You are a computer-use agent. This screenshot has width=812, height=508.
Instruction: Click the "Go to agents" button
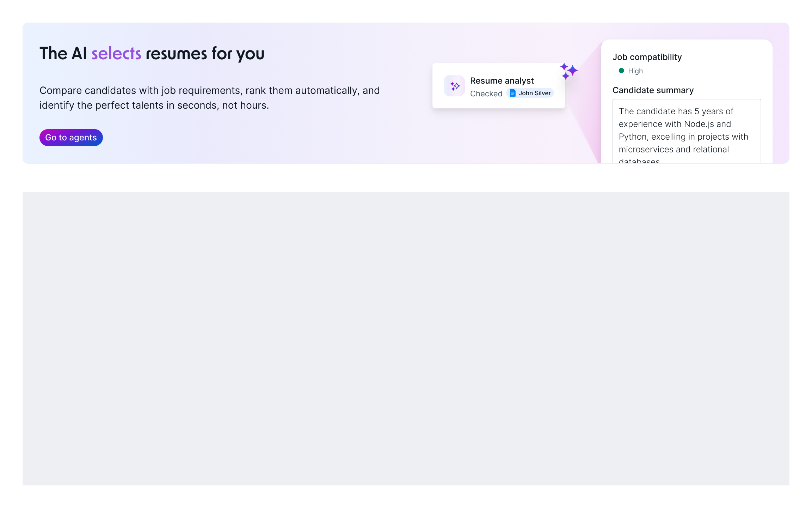click(71, 138)
